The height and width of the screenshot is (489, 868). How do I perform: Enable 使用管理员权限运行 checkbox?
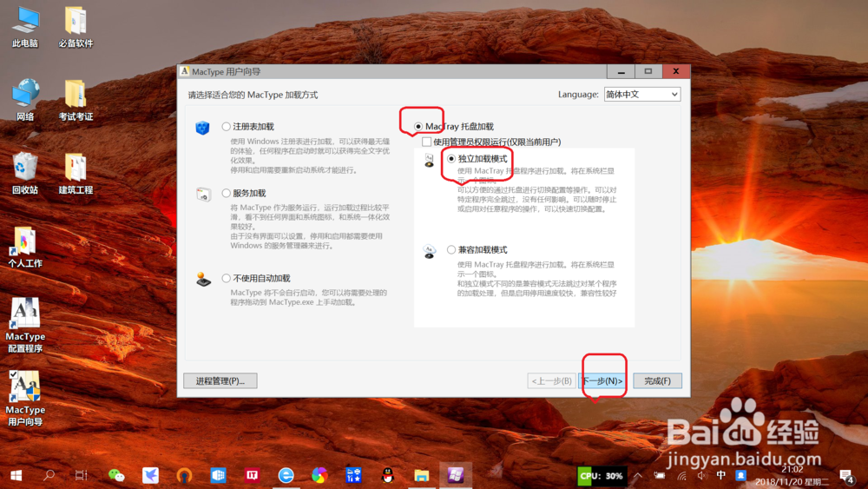[427, 142]
